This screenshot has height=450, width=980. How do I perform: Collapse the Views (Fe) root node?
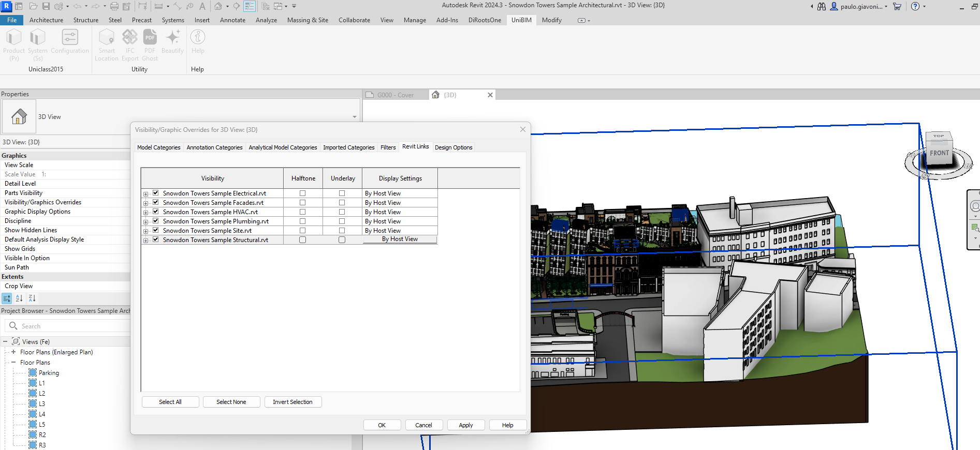pyautogui.click(x=5, y=342)
